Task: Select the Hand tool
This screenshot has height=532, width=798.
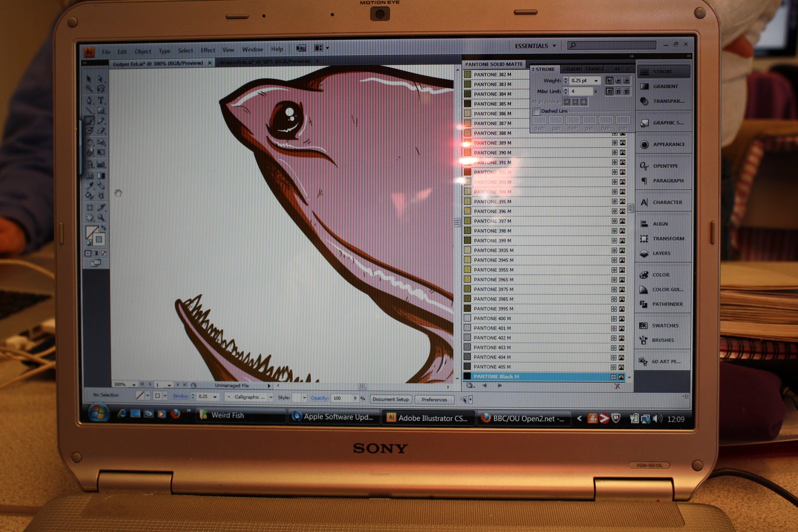Action: 90,217
